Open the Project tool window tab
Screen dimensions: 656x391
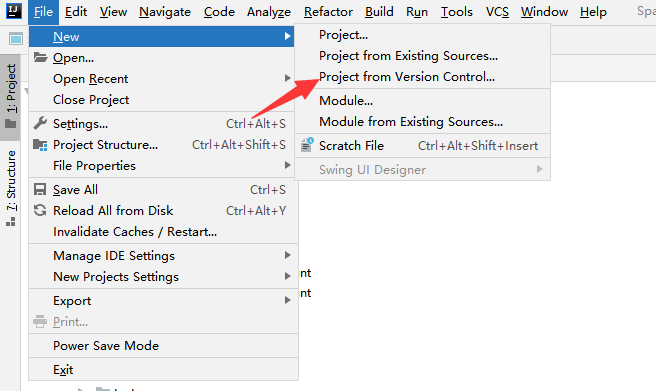10,97
